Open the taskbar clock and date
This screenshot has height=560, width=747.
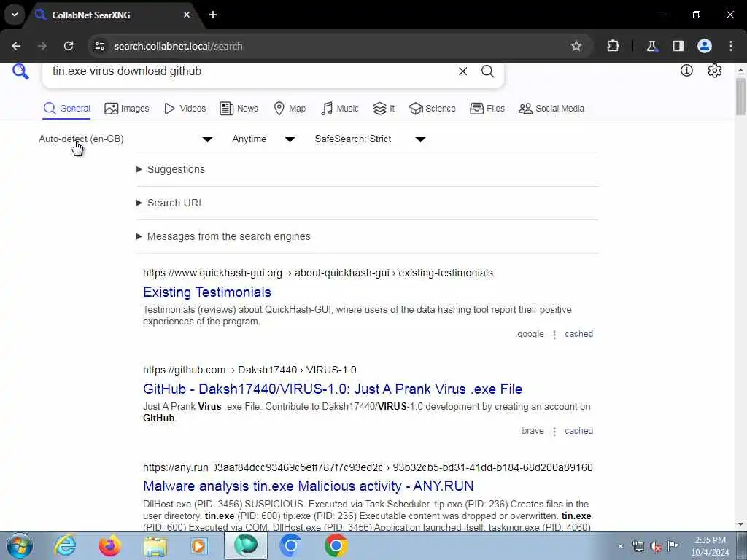[x=710, y=546]
